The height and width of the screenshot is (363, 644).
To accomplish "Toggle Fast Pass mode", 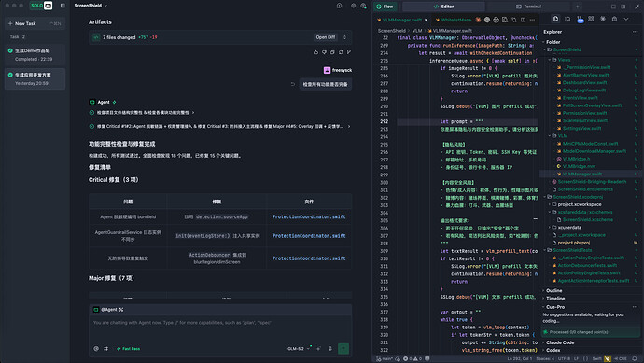I will point(129,349).
